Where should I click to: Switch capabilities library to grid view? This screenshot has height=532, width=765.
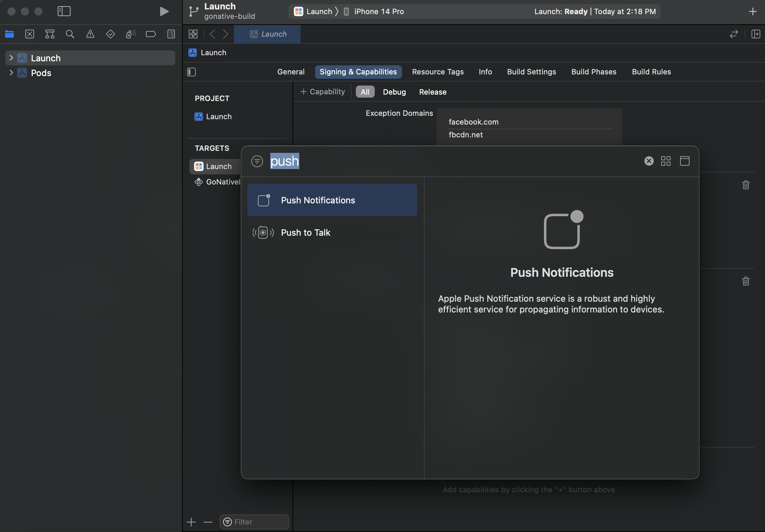pyautogui.click(x=666, y=161)
